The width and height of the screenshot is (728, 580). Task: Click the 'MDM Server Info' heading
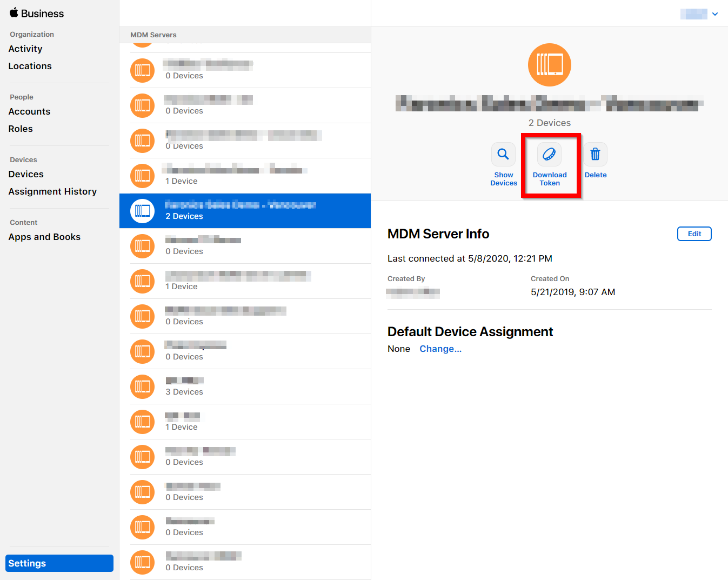(438, 234)
